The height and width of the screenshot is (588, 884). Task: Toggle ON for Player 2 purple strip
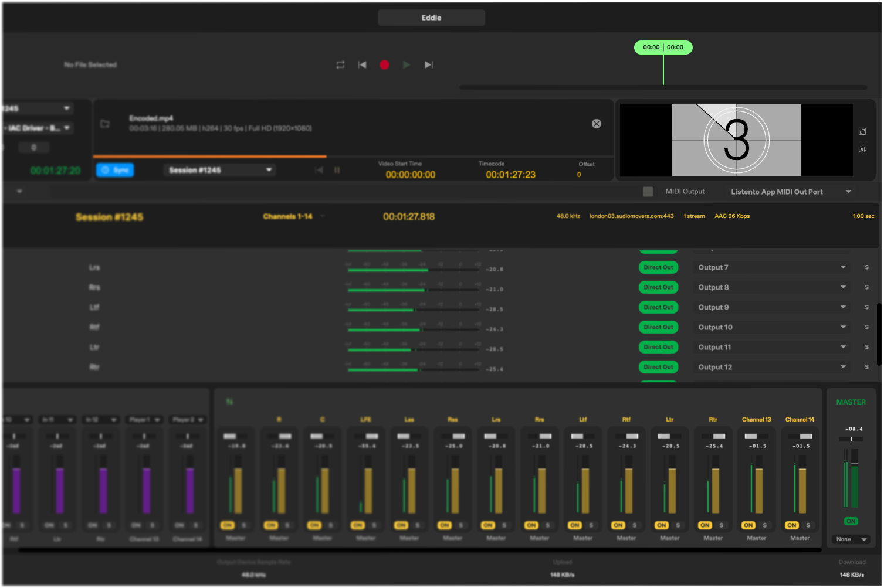(179, 525)
